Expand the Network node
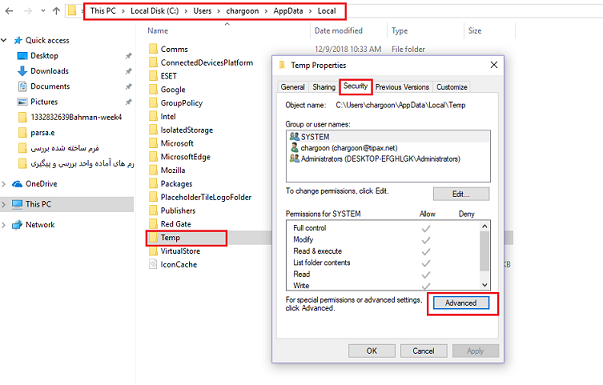 point(4,225)
